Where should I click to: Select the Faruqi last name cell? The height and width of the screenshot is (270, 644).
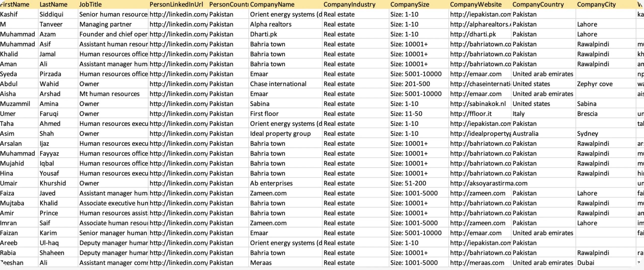(58, 113)
